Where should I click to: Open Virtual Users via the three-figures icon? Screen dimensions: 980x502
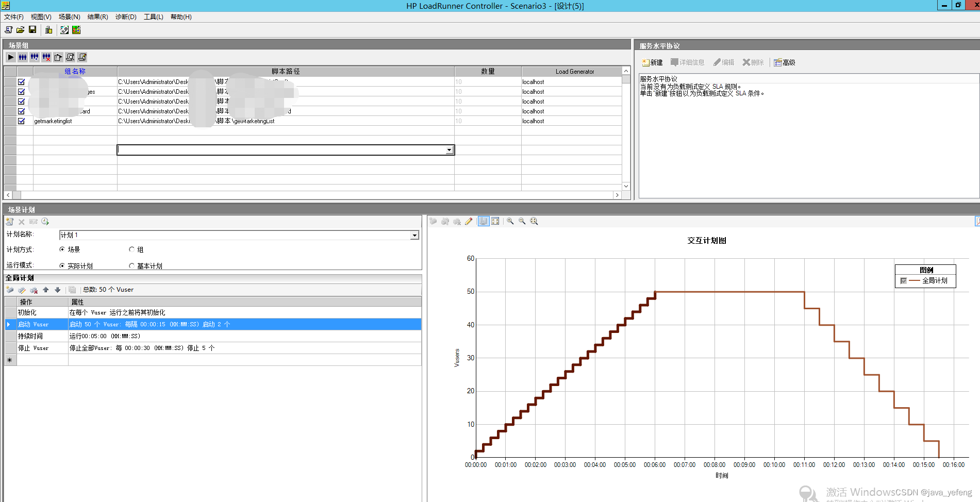(x=23, y=57)
